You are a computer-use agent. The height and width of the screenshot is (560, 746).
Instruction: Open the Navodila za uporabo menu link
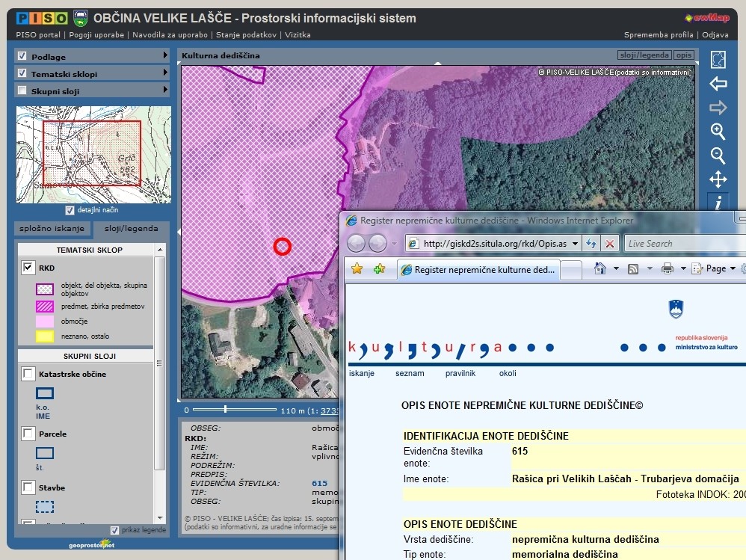170,34
